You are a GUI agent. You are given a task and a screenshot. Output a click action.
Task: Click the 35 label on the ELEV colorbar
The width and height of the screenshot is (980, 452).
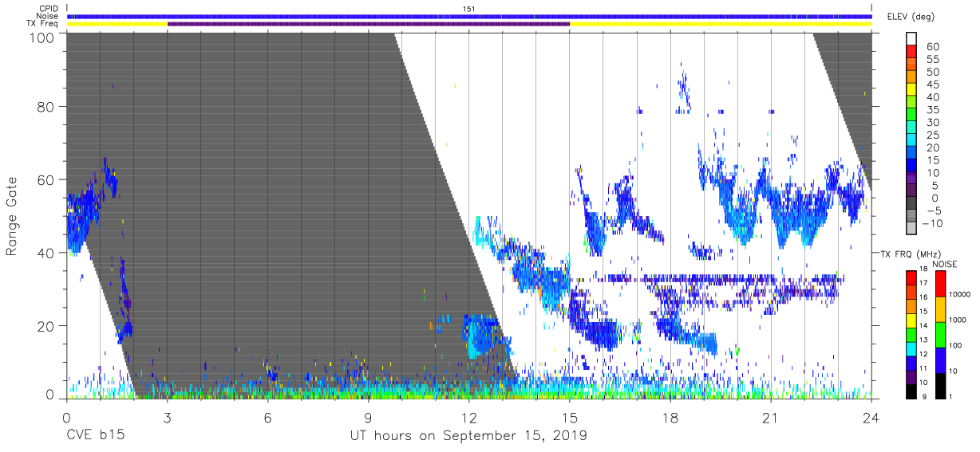[933, 110]
